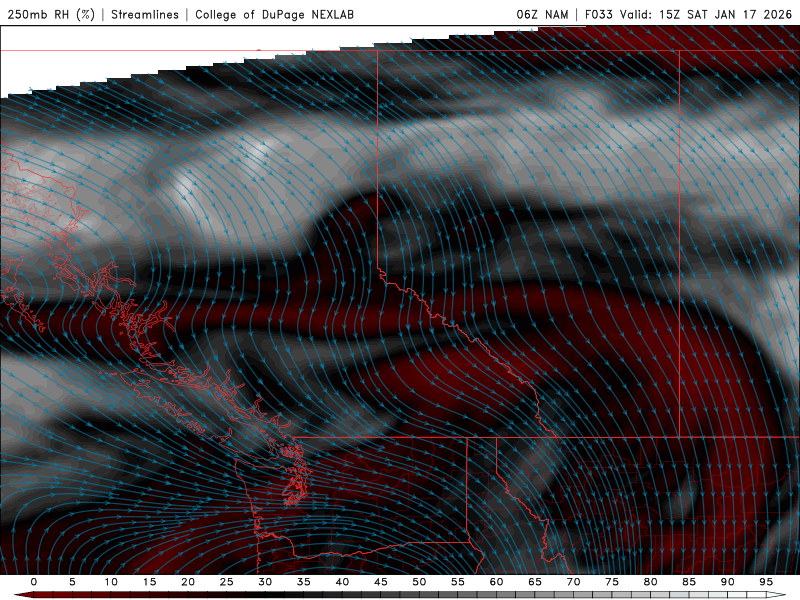800x600 pixels.
Task: Select the 45 value on the color scale
Action: (x=381, y=582)
